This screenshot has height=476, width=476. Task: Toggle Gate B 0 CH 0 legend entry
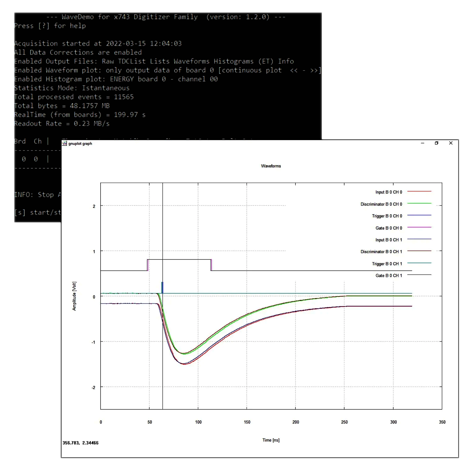(389, 228)
